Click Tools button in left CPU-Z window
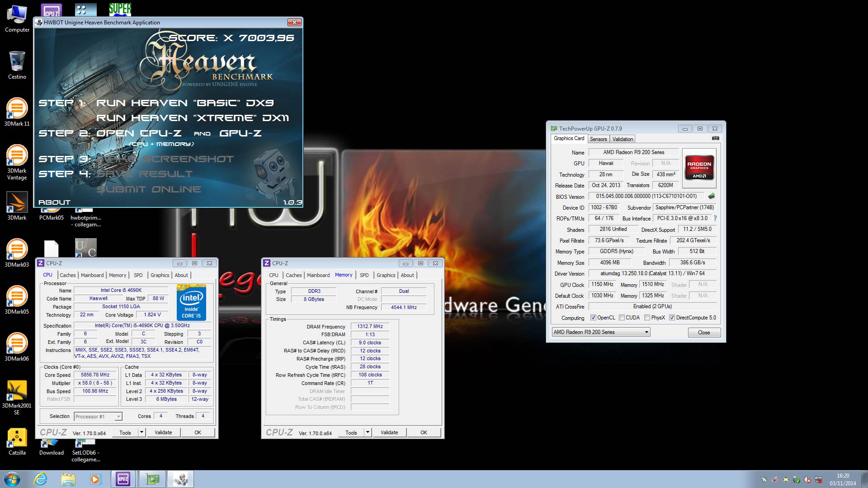The width and height of the screenshot is (868, 488). coord(125,432)
